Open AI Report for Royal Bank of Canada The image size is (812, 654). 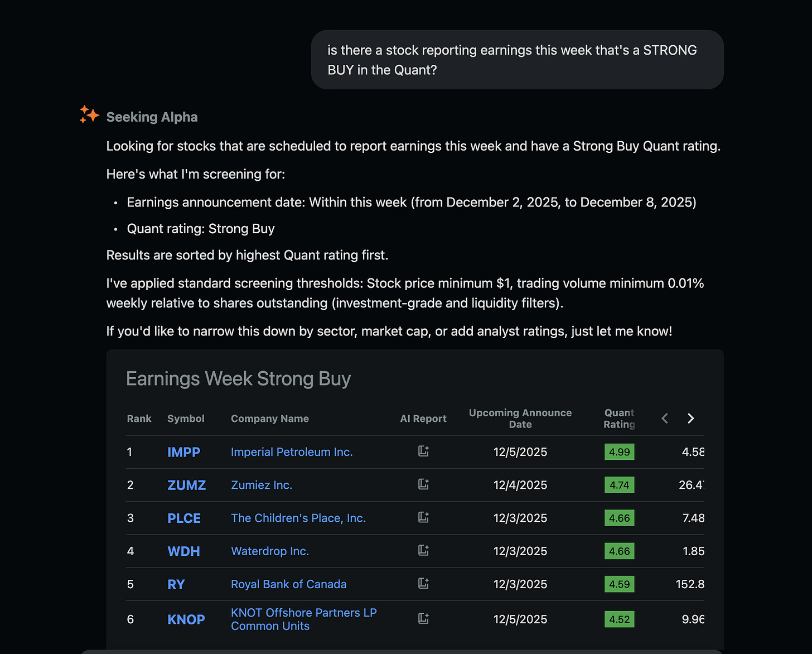[x=423, y=583]
